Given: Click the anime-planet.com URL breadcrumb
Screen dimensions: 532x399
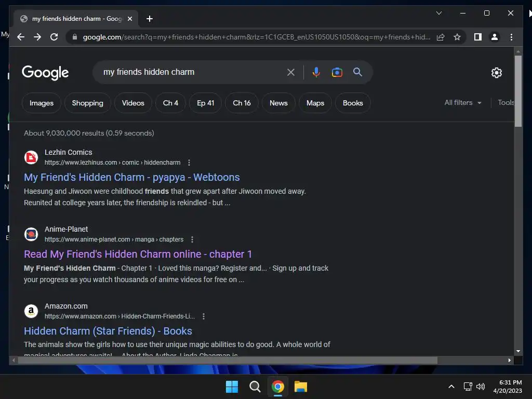Looking at the screenshot, I should 114,240.
